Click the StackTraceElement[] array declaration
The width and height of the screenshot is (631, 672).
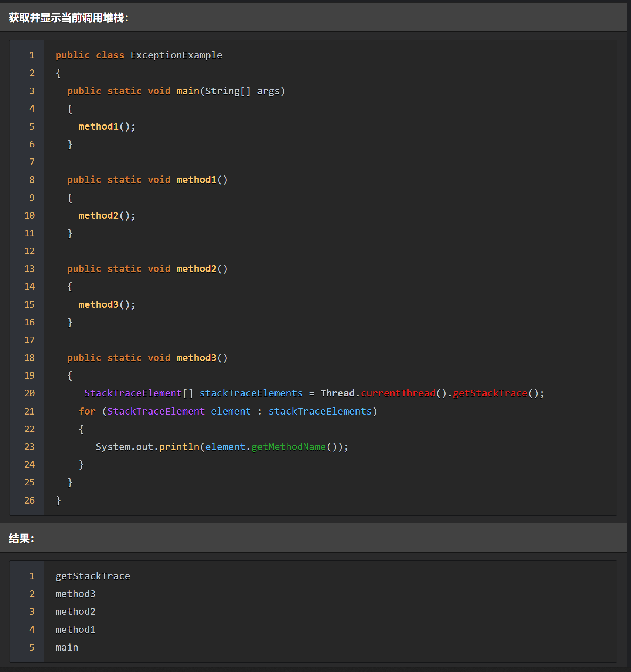tap(138, 393)
